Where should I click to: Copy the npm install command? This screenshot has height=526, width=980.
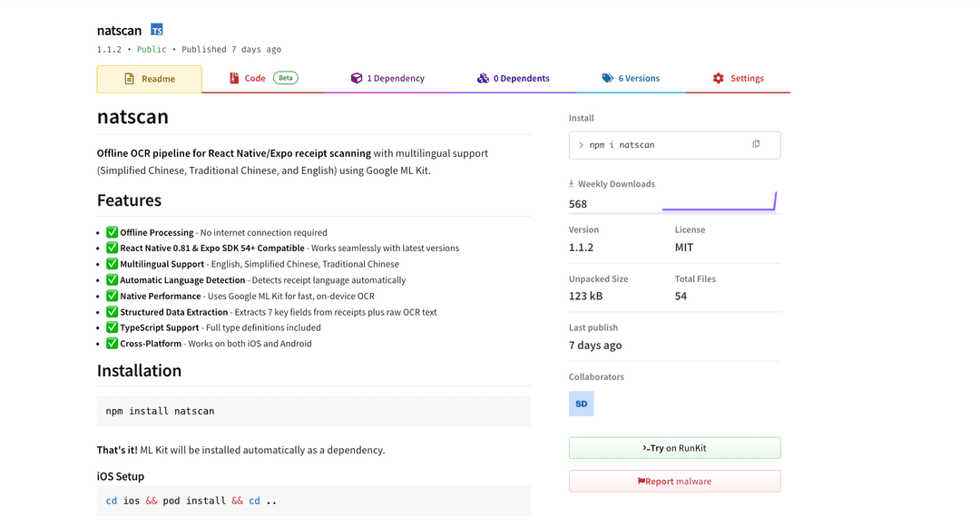pyautogui.click(x=756, y=144)
